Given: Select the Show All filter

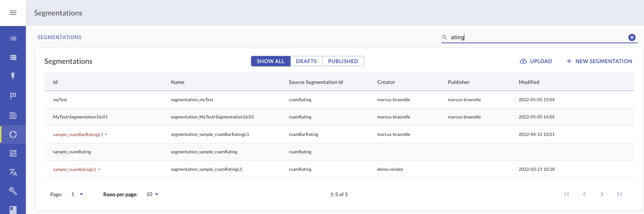Looking at the screenshot, I should pyautogui.click(x=270, y=61).
